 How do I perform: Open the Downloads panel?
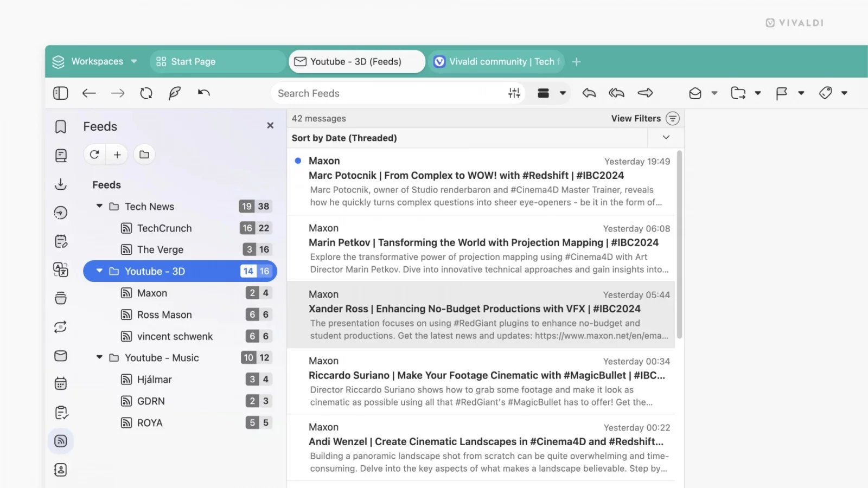[x=60, y=184]
